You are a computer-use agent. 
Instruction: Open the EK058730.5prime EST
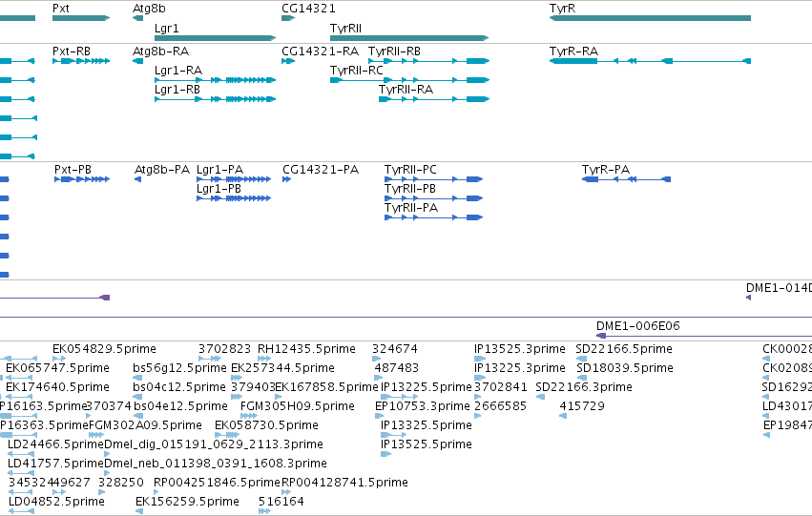(227, 435)
